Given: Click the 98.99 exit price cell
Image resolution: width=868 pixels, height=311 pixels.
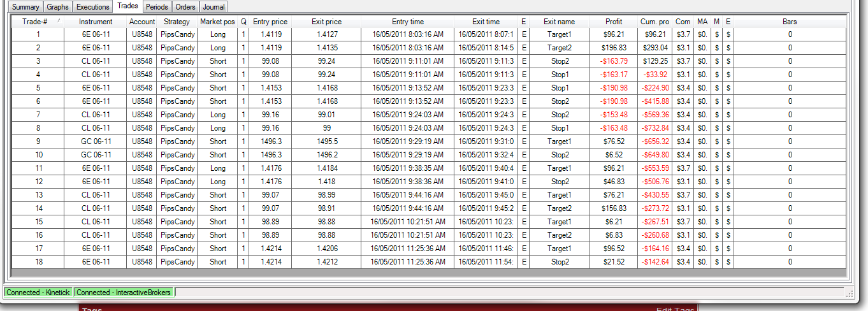Looking at the screenshot, I should point(326,195).
